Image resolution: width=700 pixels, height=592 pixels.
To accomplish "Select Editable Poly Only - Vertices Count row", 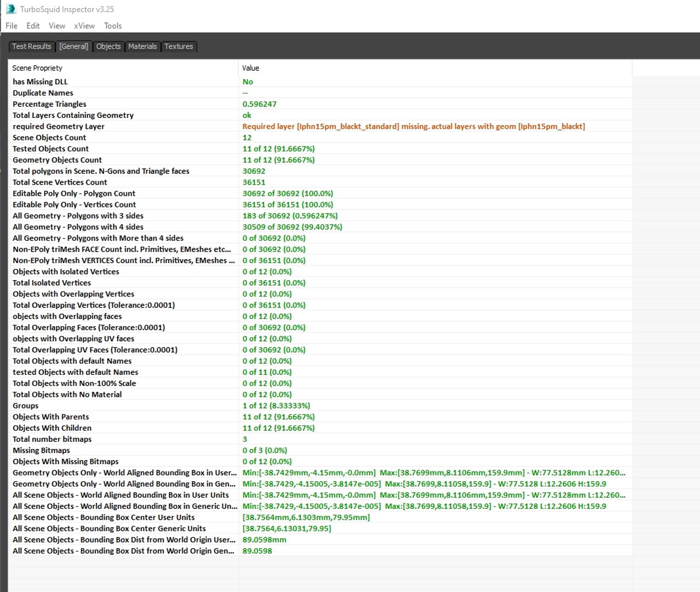I will [x=320, y=205].
